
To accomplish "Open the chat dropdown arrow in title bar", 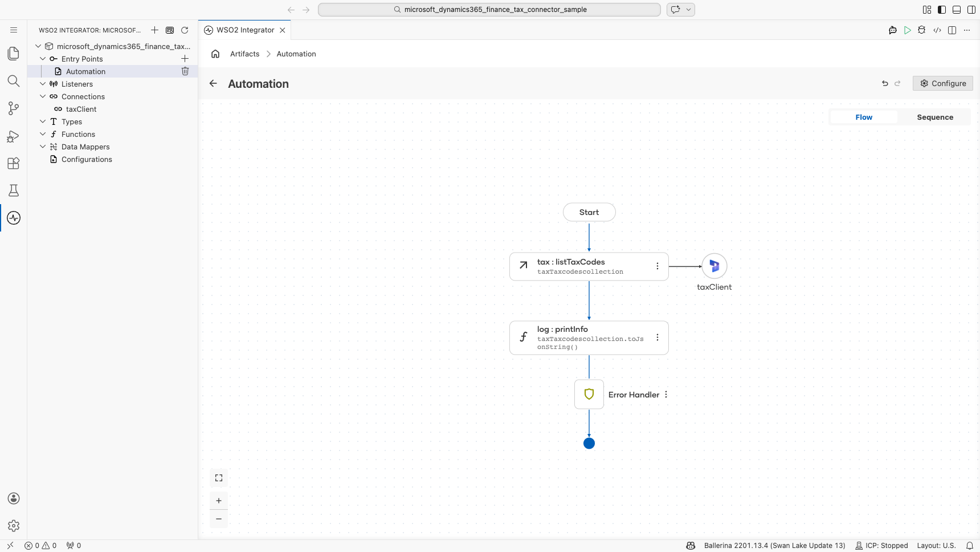I will point(689,10).
